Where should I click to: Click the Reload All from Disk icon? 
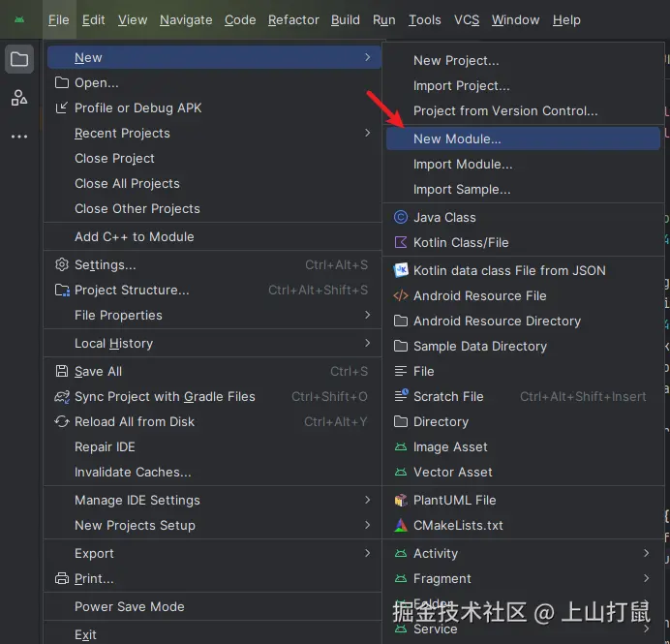pos(62,422)
